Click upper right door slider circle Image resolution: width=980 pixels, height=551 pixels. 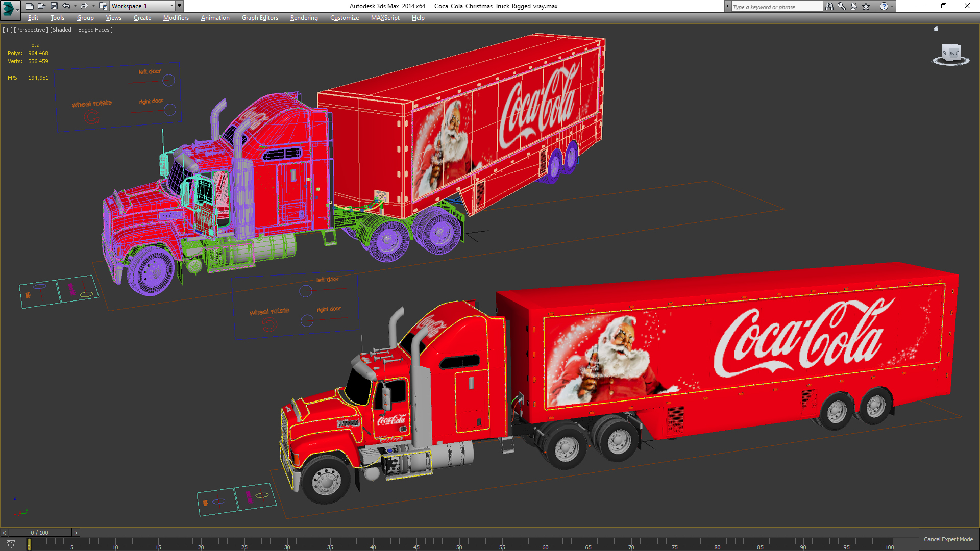click(170, 110)
